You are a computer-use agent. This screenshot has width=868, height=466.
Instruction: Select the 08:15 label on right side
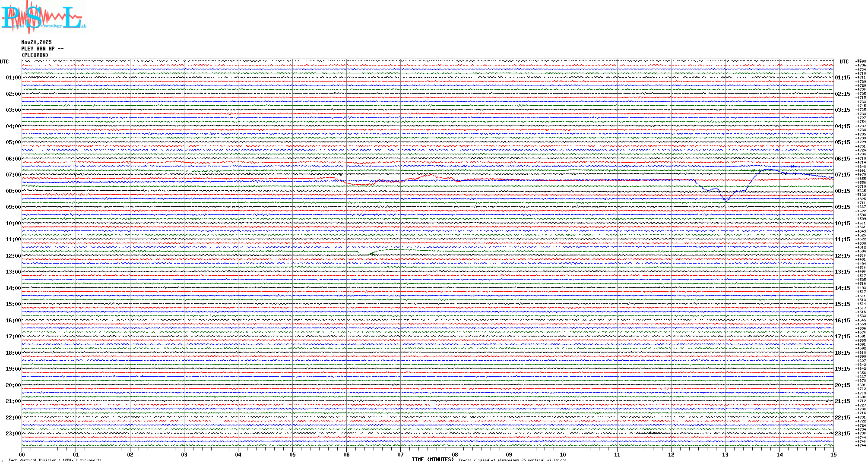coord(842,191)
